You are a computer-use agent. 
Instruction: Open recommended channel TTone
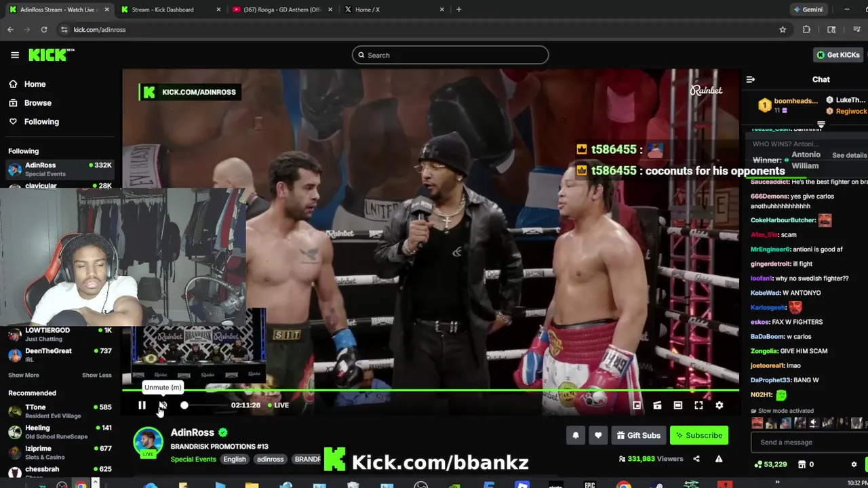click(60, 411)
